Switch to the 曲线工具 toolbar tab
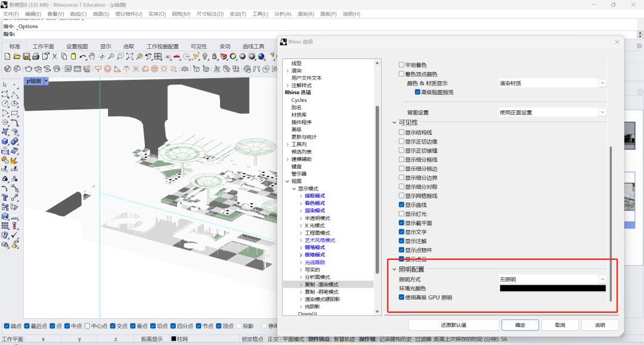 pyautogui.click(x=253, y=46)
